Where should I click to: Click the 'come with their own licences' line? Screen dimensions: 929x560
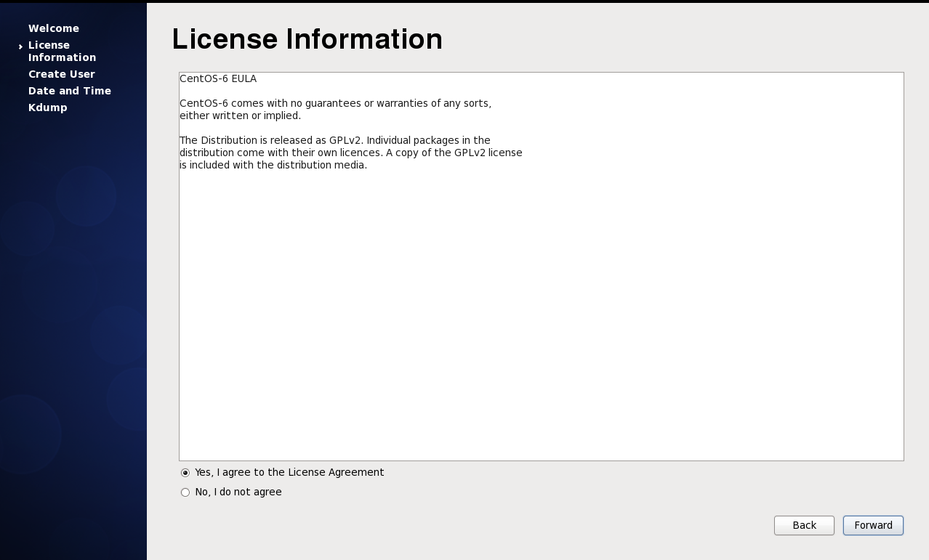[350, 153]
